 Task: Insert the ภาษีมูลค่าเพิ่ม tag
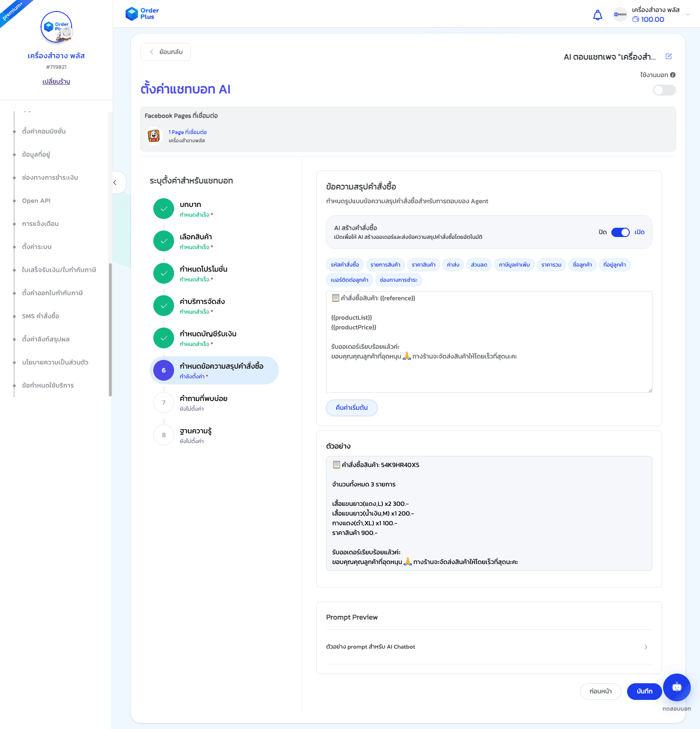click(x=514, y=265)
